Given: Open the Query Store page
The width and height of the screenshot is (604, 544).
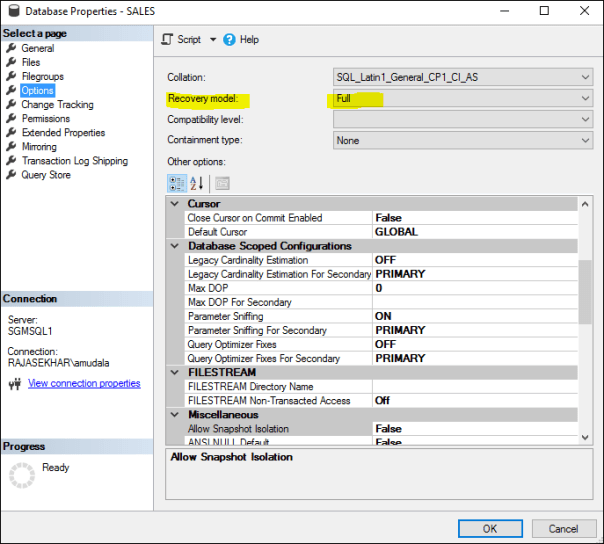Looking at the screenshot, I should tap(46, 174).
